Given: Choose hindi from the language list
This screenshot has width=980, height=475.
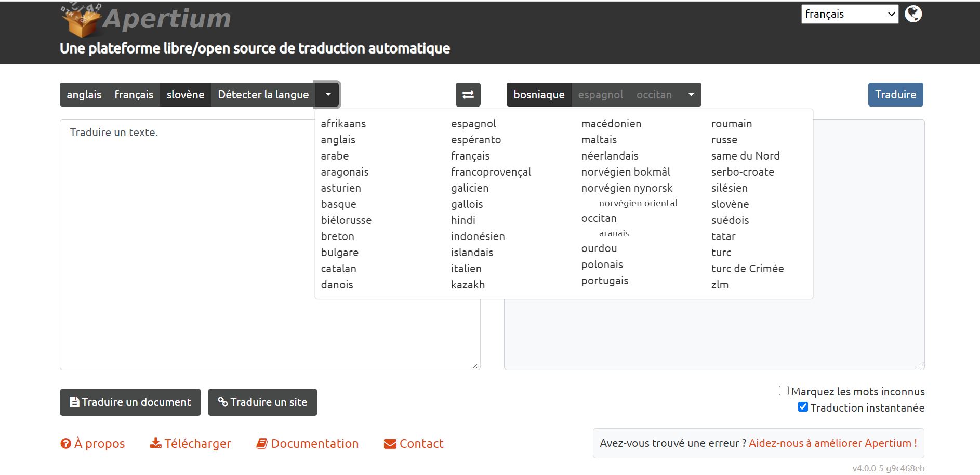Looking at the screenshot, I should coord(463,220).
